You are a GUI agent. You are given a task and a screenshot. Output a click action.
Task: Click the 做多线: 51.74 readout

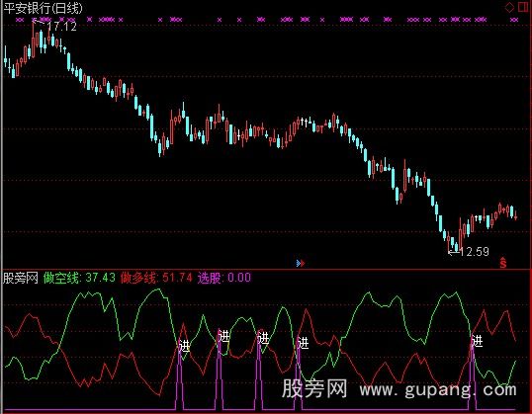click(x=156, y=278)
